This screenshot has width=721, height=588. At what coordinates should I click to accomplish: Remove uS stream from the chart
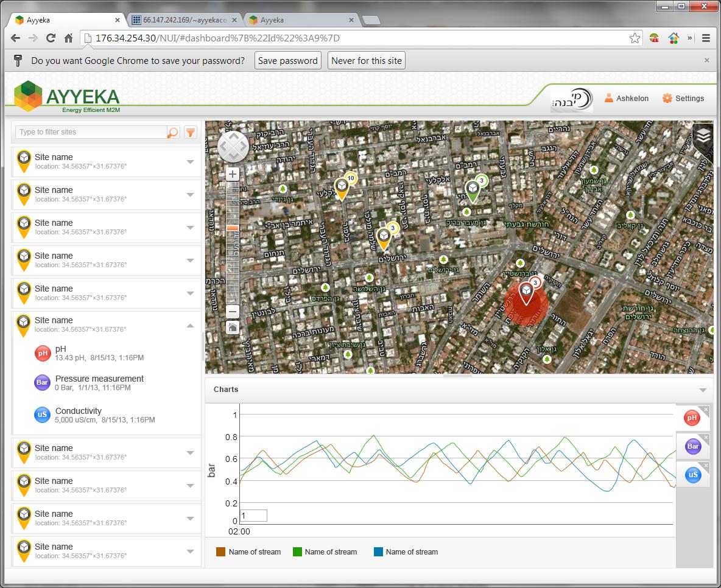click(x=706, y=466)
